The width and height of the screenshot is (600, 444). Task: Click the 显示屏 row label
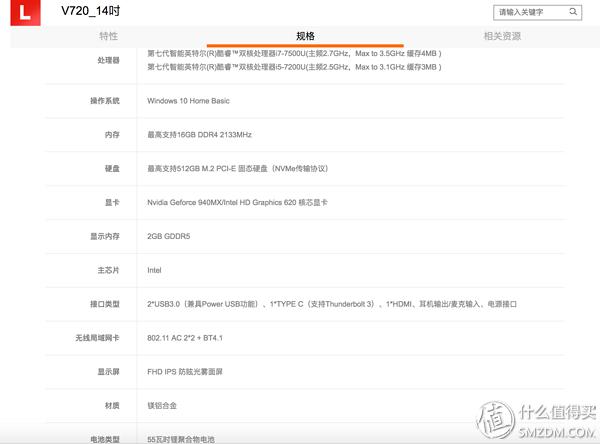click(x=108, y=372)
